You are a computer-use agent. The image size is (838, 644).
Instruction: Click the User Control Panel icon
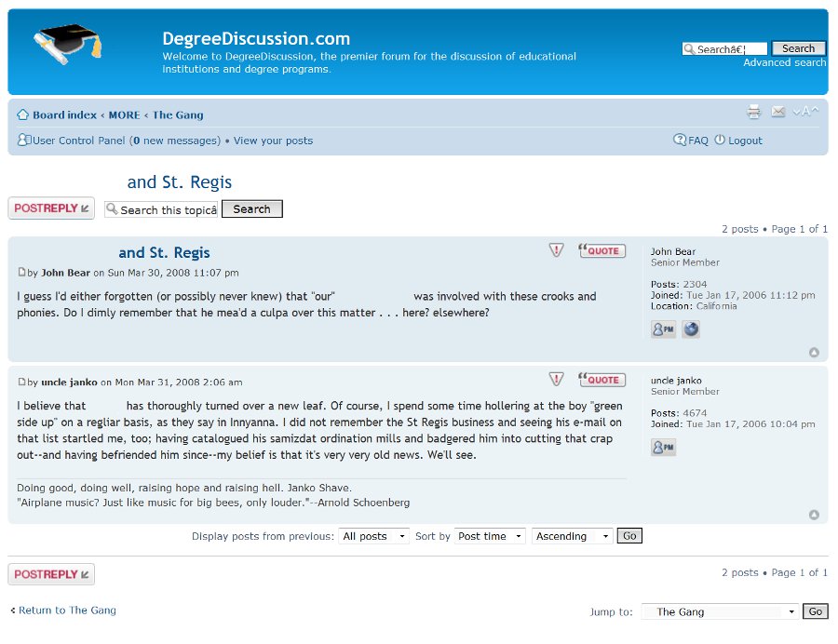(x=24, y=140)
